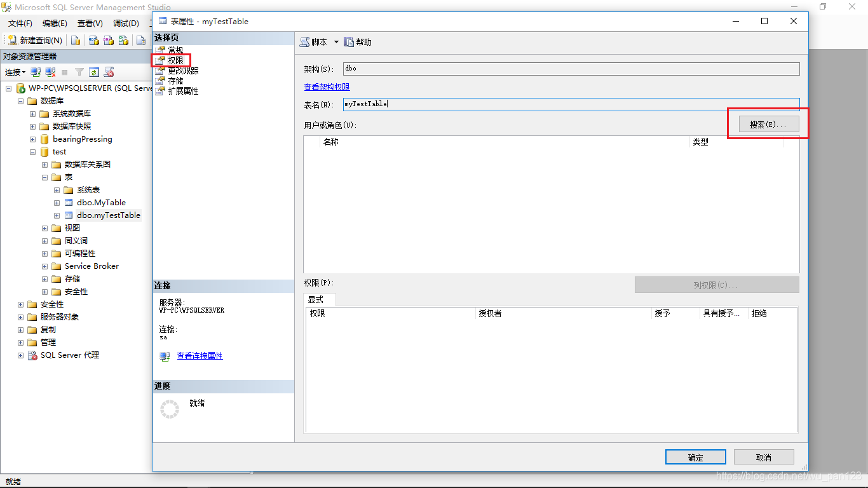Collapse the 数据库 folder
The width and height of the screenshot is (868, 488).
(x=20, y=101)
